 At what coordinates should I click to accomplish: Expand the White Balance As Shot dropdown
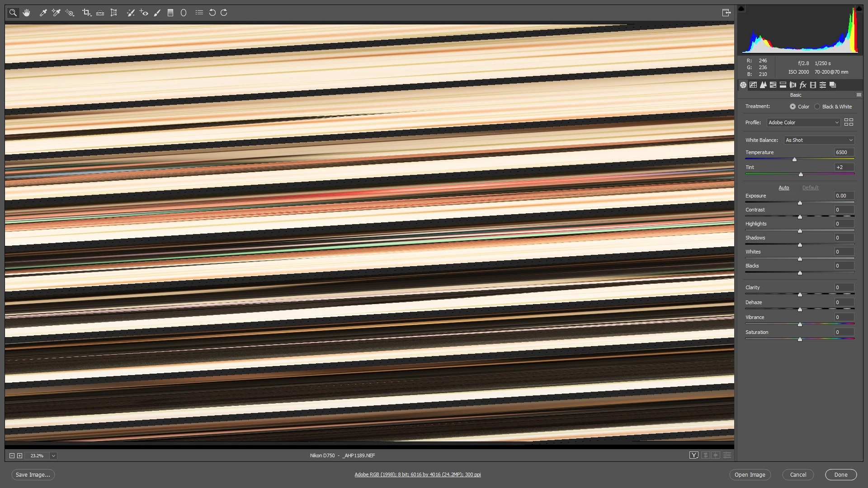819,140
